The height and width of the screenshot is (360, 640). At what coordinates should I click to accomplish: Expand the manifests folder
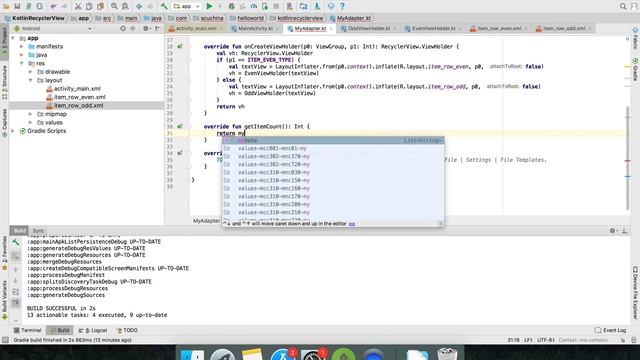[x=22, y=47]
